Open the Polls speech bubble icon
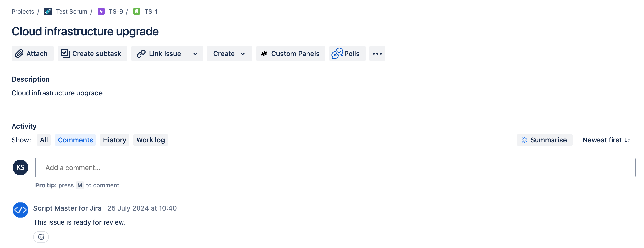Viewport: 644px width, 248px height. pyautogui.click(x=337, y=54)
